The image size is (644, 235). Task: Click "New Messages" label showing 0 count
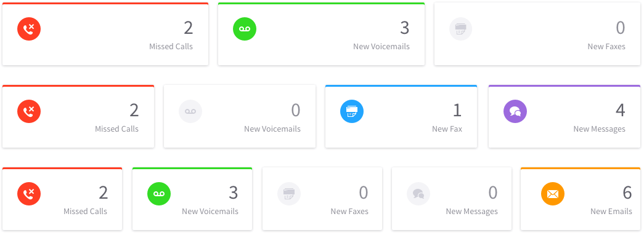coord(472,211)
